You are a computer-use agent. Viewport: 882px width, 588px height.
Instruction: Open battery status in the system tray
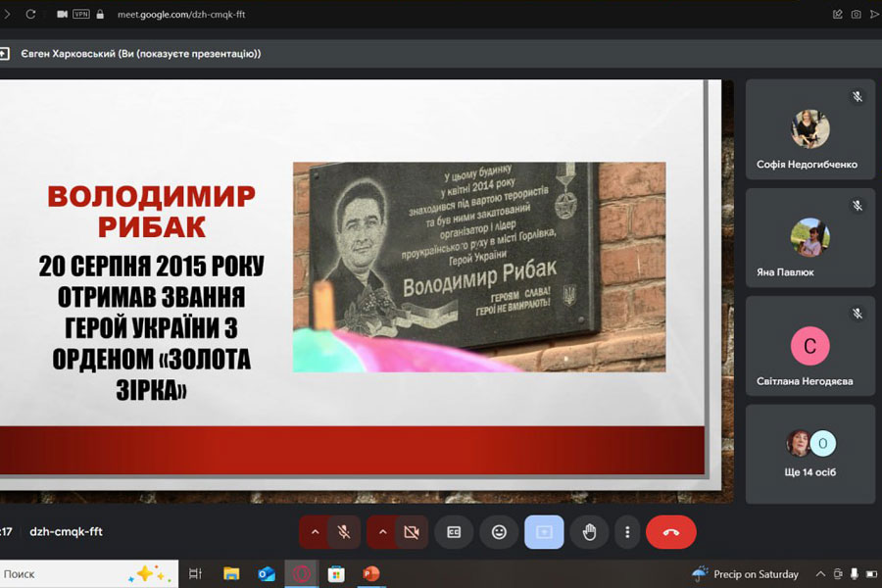click(872, 574)
